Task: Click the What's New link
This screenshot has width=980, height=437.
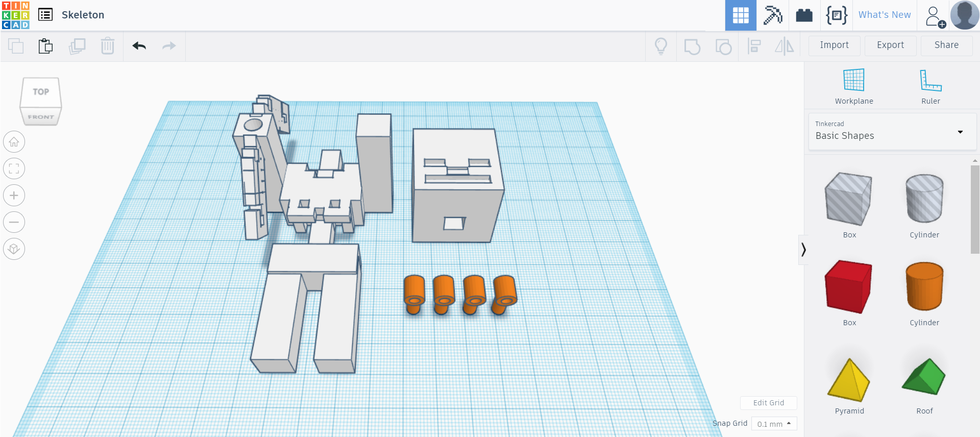Action: (885, 15)
